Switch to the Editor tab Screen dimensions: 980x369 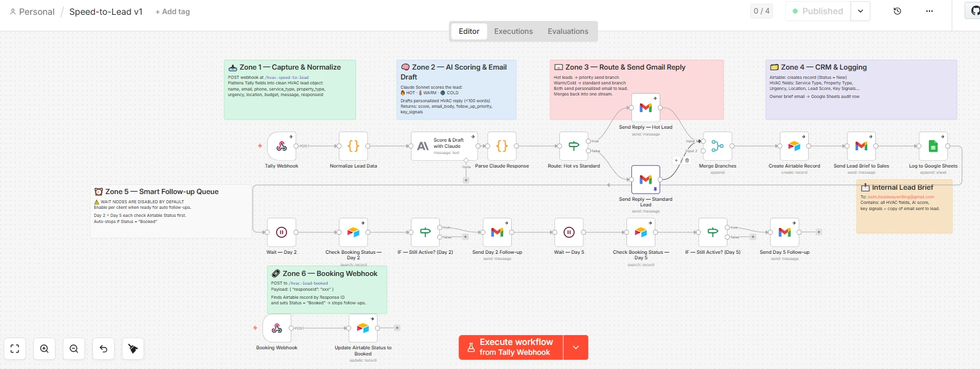(x=469, y=31)
